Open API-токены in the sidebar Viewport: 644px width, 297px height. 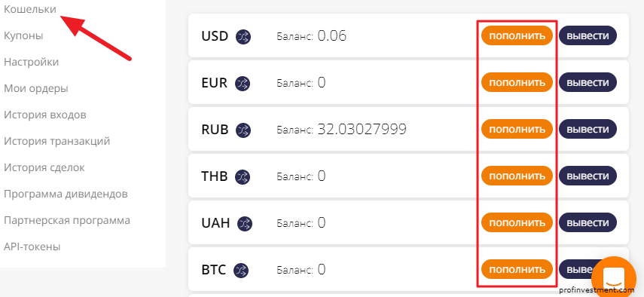click(x=32, y=247)
